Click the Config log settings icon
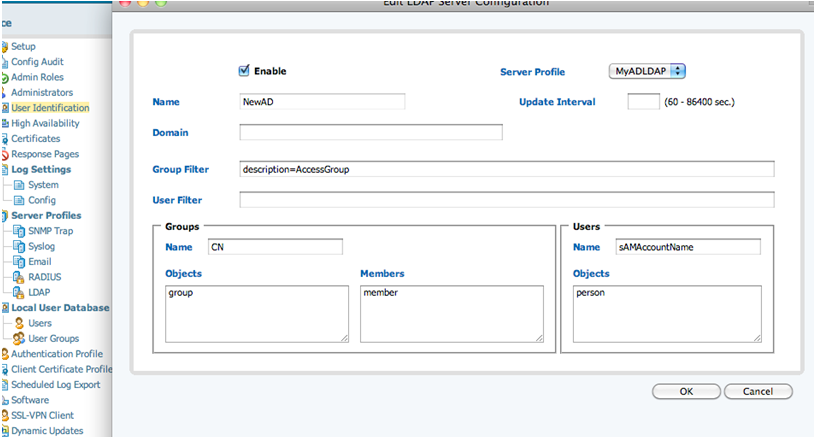 (x=19, y=200)
